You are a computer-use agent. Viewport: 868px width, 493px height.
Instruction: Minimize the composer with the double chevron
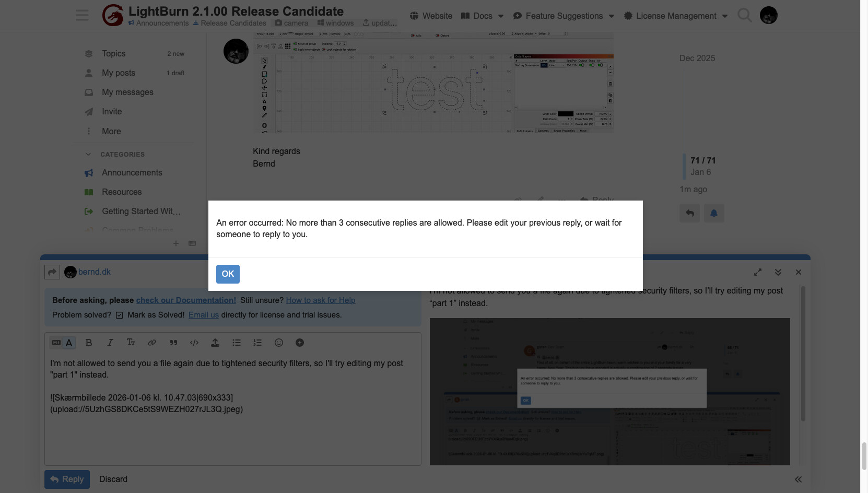click(x=778, y=272)
